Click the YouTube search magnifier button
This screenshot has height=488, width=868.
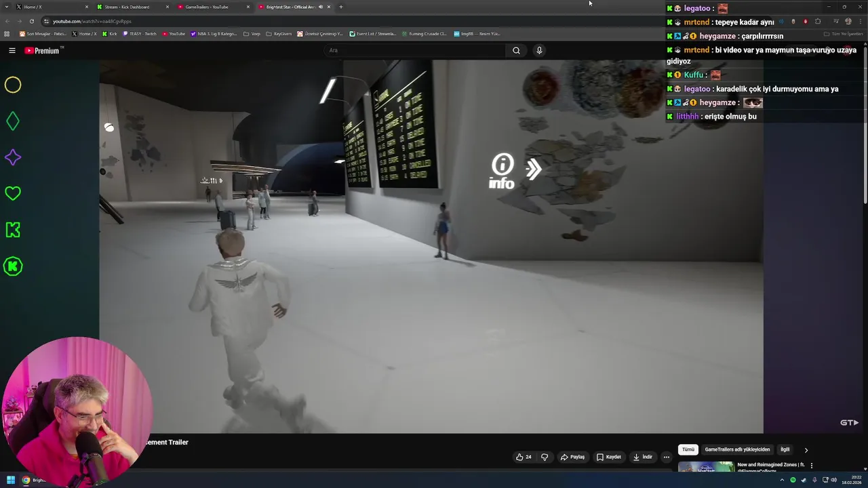(516, 50)
